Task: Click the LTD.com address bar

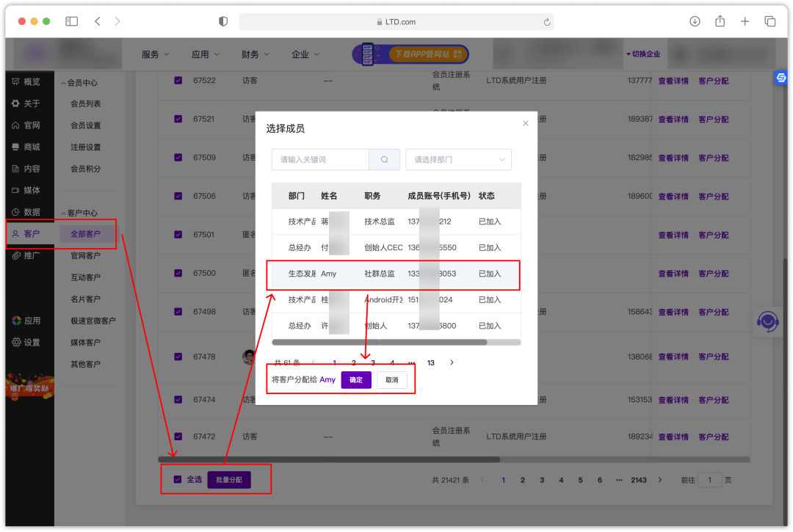Action: tap(396, 22)
